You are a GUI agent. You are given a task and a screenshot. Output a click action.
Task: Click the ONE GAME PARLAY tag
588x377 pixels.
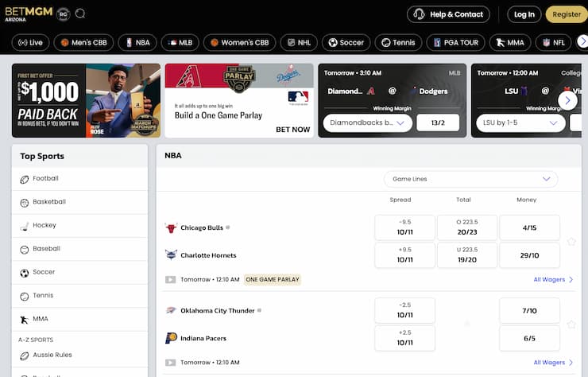tap(273, 279)
